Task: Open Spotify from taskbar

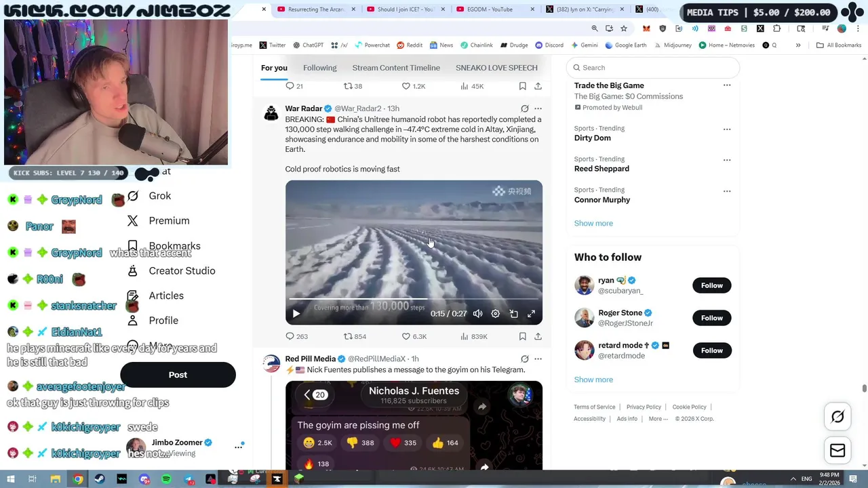Action: (x=167, y=479)
